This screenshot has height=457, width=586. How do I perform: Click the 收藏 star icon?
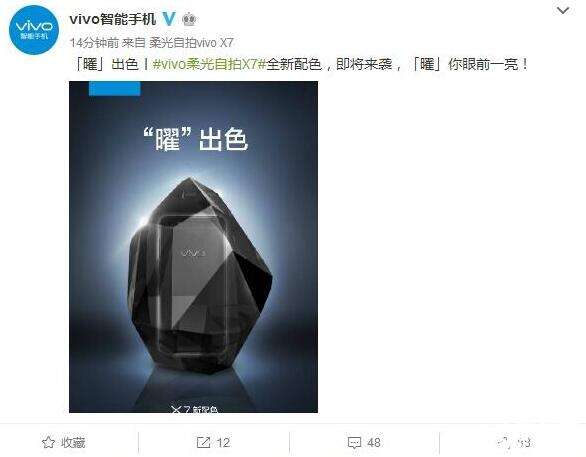(x=48, y=442)
